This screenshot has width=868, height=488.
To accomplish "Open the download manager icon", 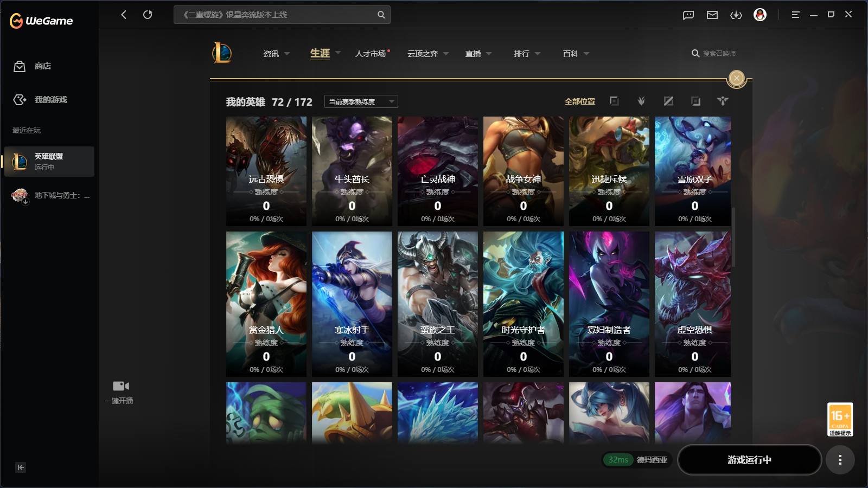I will pos(736,15).
